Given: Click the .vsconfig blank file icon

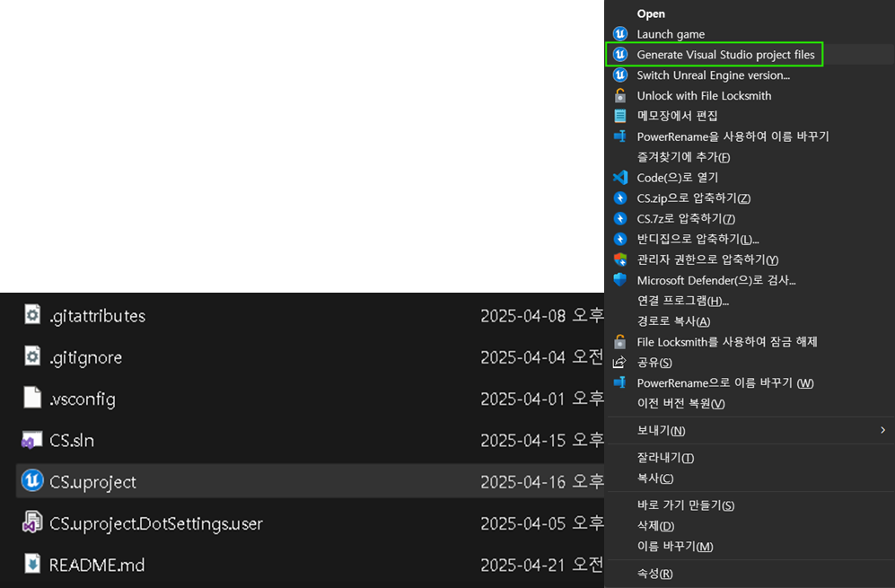Looking at the screenshot, I should (x=32, y=398).
